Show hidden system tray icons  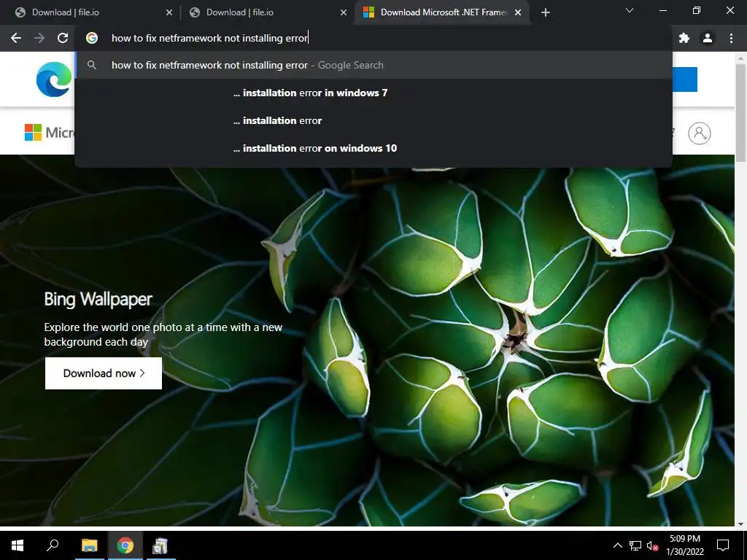617,545
